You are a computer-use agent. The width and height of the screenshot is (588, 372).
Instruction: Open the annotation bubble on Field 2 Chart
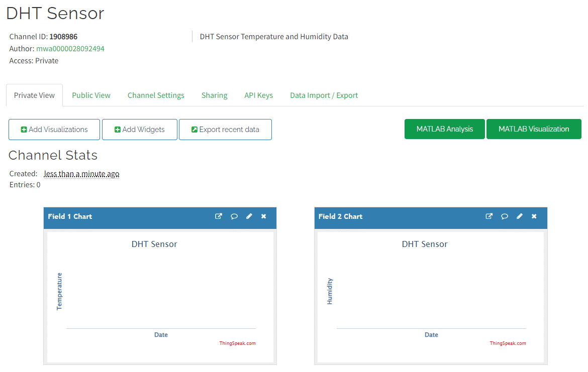[505, 216]
